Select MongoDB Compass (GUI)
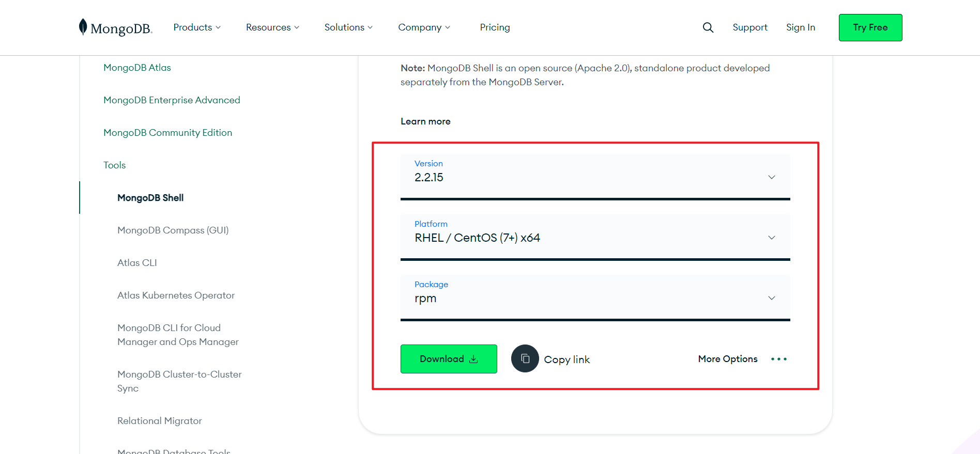This screenshot has height=454, width=980. 173,230
